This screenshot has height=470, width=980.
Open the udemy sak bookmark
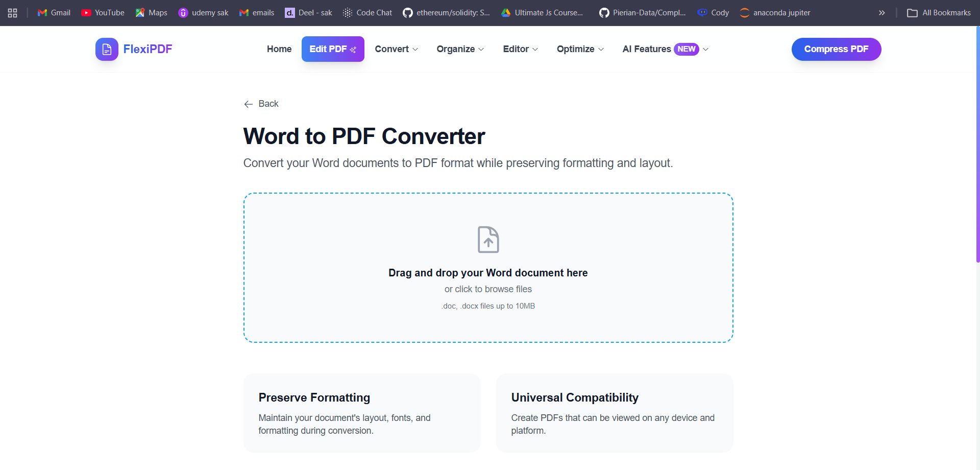pos(203,13)
